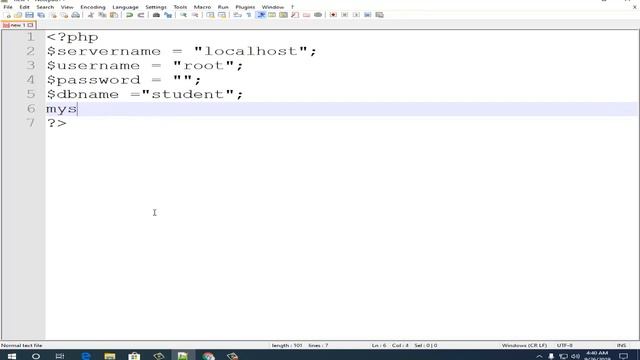This screenshot has height=360, width=640.
Task: Toggle synchronized horizontal scrolling icon
Action: pos(222,15)
